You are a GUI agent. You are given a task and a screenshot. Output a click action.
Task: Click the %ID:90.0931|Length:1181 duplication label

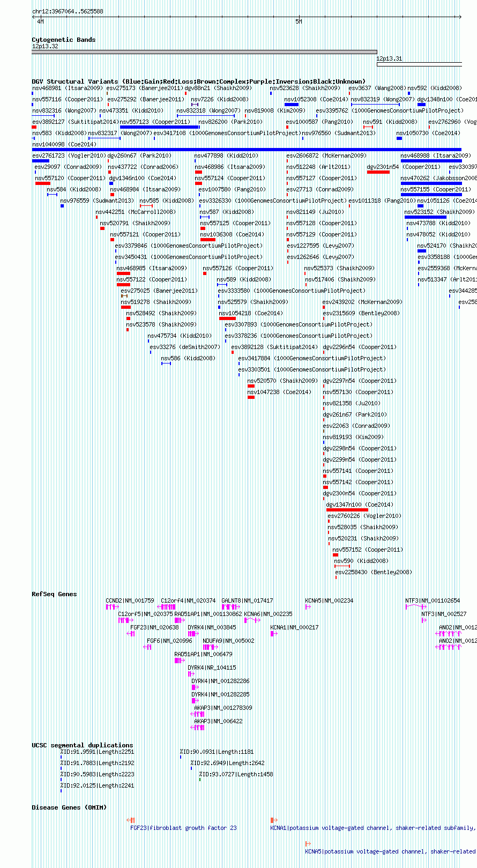(x=217, y=752)
